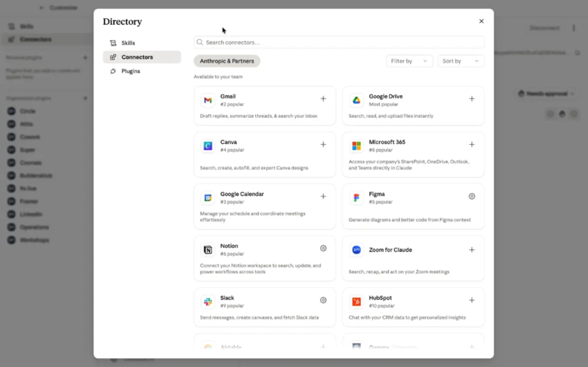Click the Gmail logo icon
The height and width of the screenshot is (367, 588).
208,100
